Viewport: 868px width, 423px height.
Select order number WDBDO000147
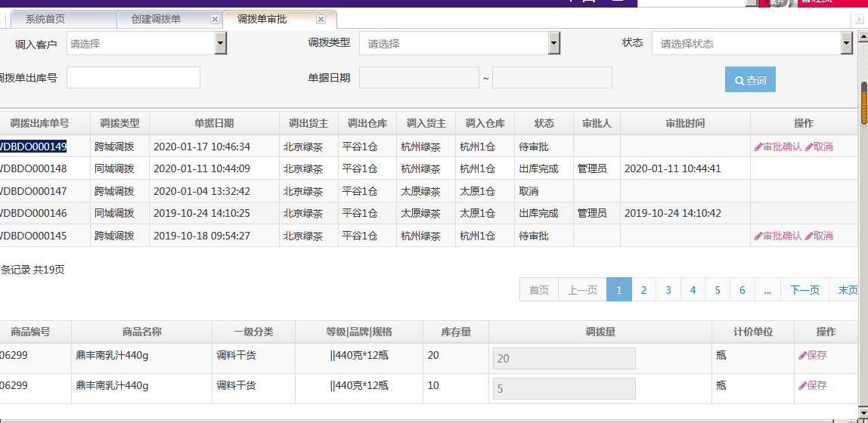[33, 191]
